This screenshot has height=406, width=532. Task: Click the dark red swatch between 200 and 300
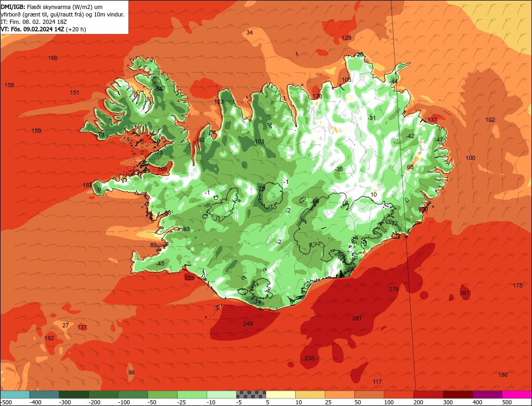click(428, 394)
